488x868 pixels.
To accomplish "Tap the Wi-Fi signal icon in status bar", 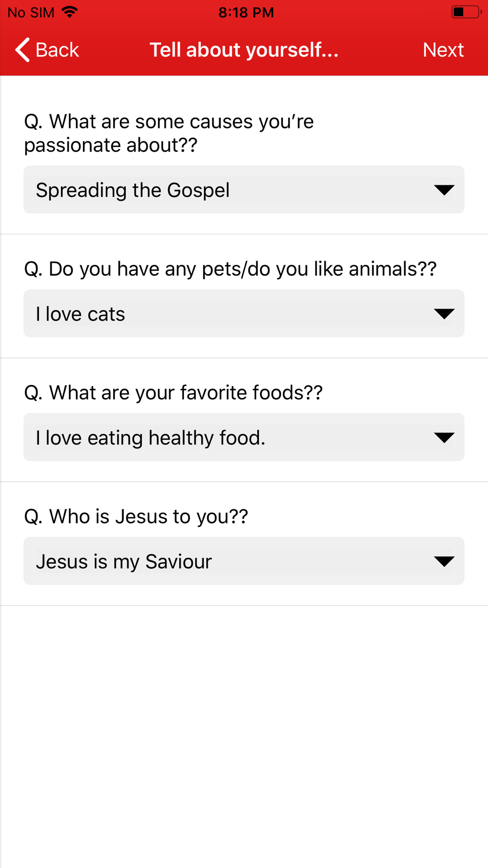I will point(70,12).
